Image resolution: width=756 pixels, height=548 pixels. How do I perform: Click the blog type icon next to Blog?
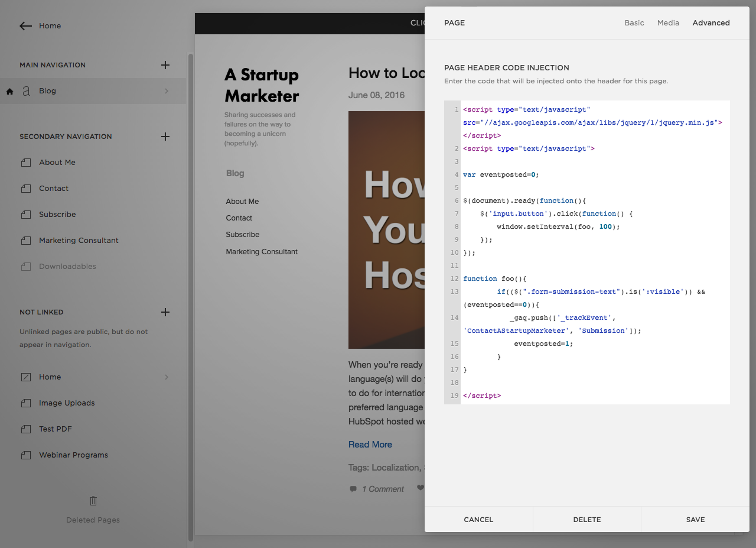(x=26, y=91)
